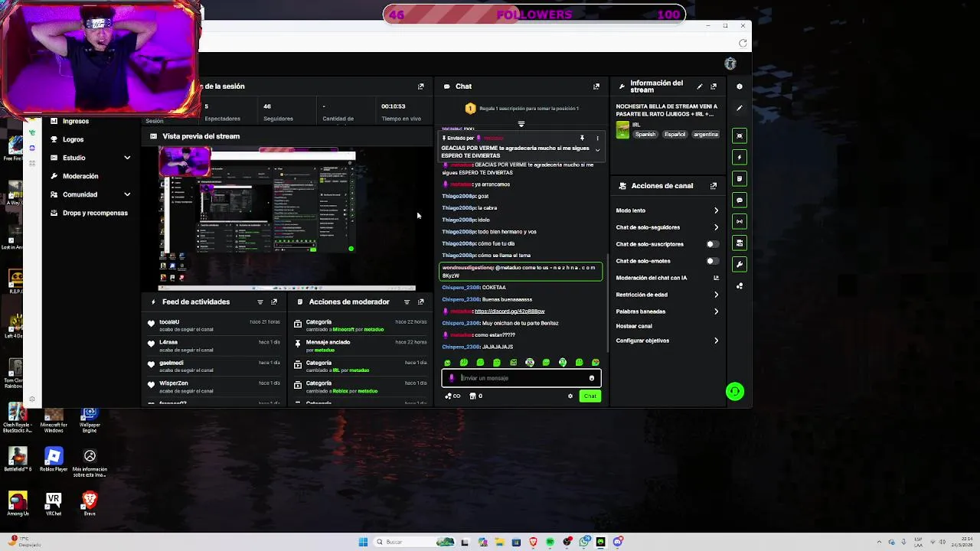The width and height of the screenshot is (980, 551).
Task: Expand the Comunidad sidebar section
Action: (x=127, y=194)
